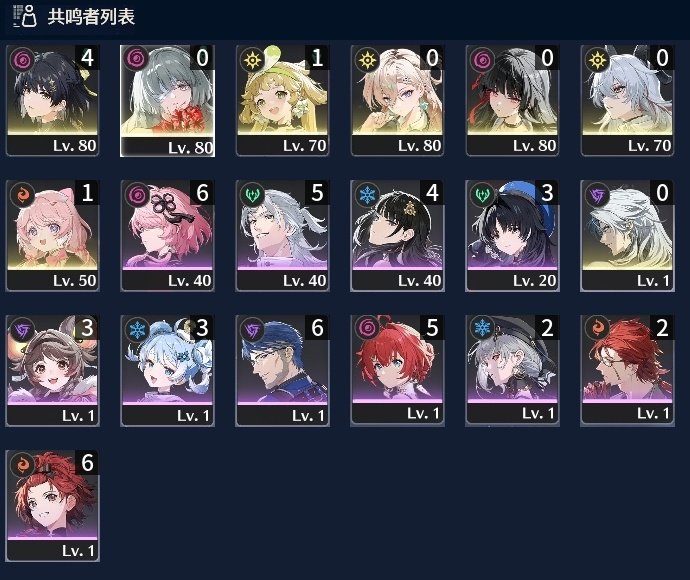Select black-haired Glacio Lv. 40 character

(x=397, y=235)
